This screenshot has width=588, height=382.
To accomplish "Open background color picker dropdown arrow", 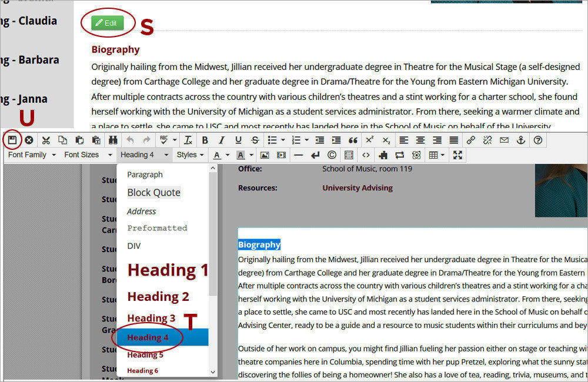I will click(x=251, y=155).
